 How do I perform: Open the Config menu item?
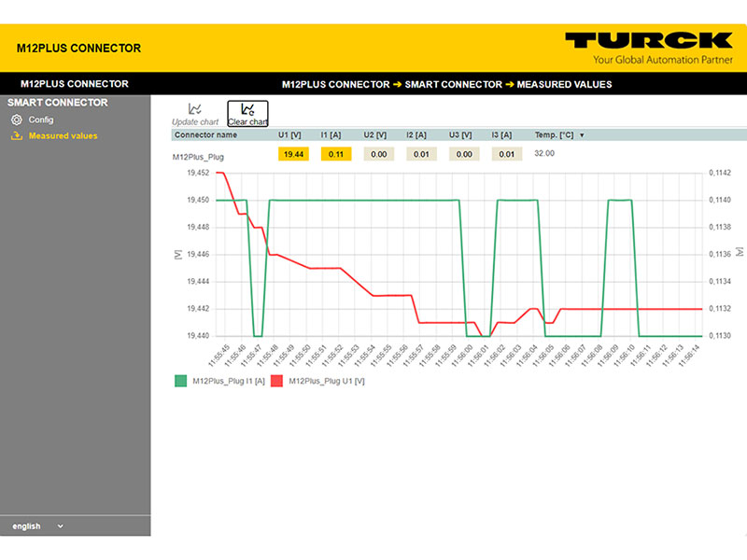(41, 119)
